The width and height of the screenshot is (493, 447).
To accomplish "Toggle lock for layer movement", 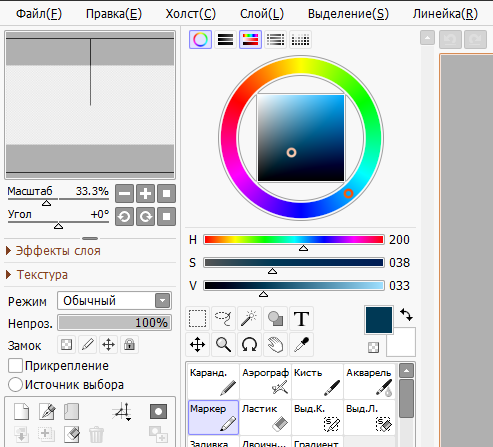I will [x=108, y=344].
